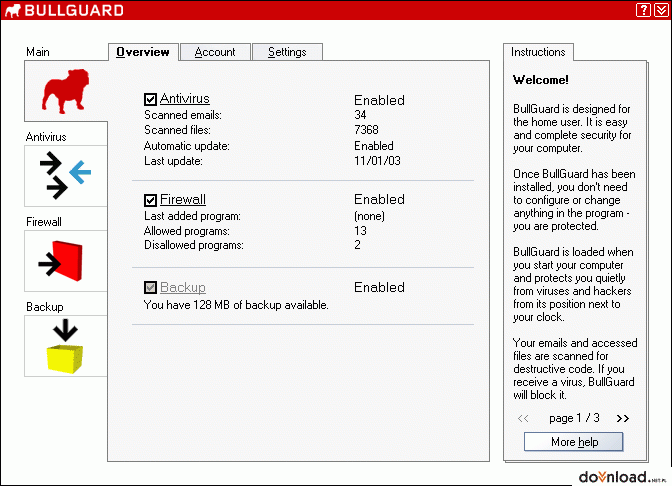Viewport: 672px width, 486px height.
Task: Click the BullGuard logo in the title bar
Action: coord(64,10)
